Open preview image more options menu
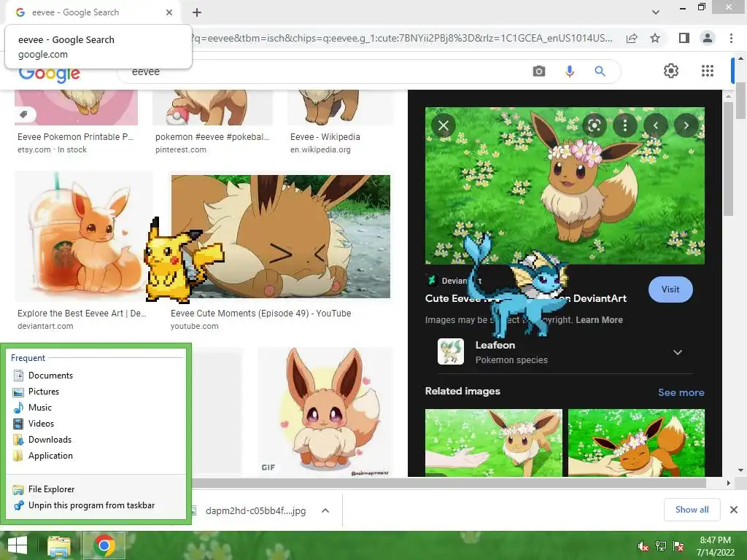 click(625, 125)
